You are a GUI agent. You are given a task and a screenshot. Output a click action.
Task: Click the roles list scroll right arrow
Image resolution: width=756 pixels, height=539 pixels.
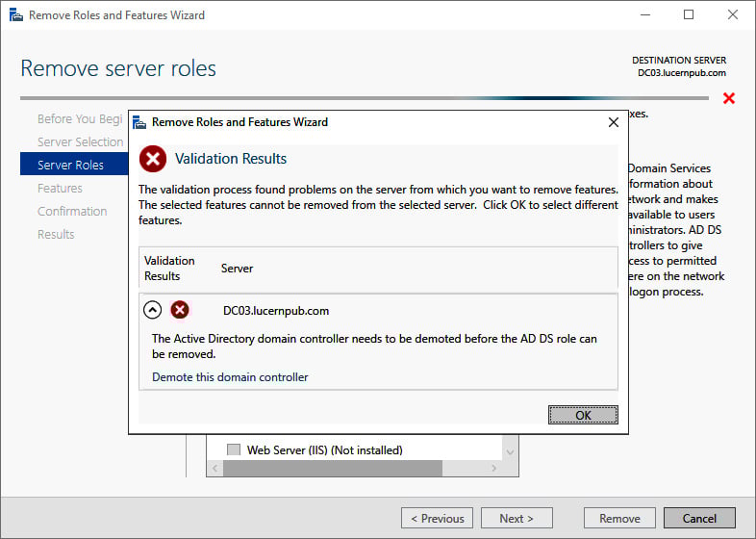(x=493, y=468)
